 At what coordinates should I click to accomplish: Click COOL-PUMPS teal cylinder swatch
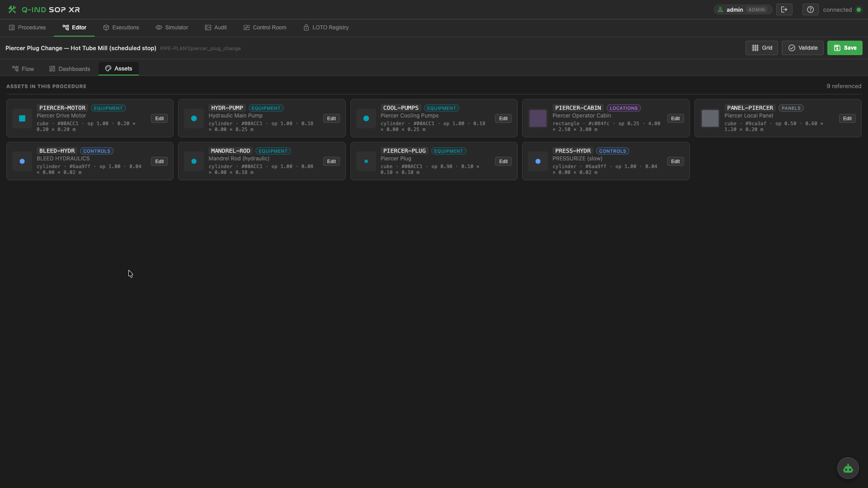coord(366,118)
